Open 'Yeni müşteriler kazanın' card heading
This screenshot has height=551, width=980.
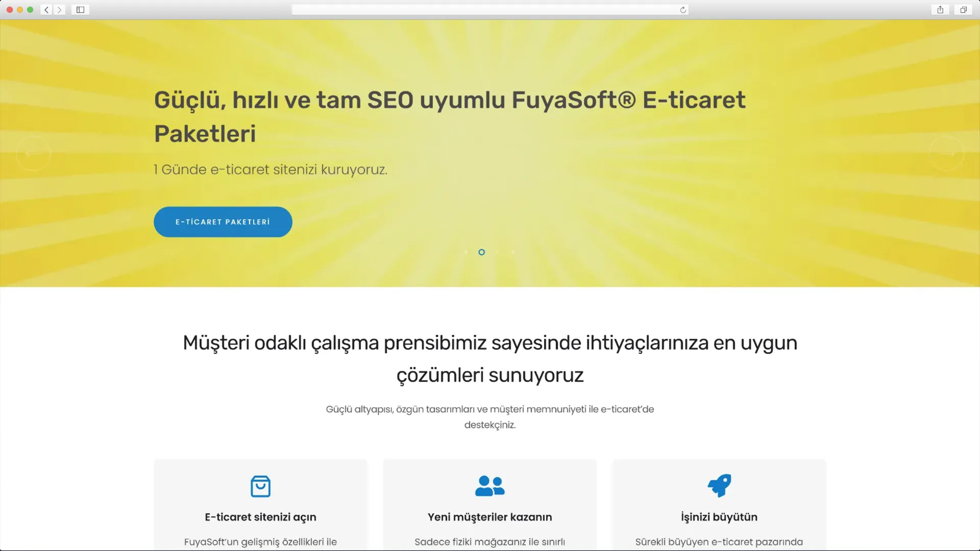489,517
